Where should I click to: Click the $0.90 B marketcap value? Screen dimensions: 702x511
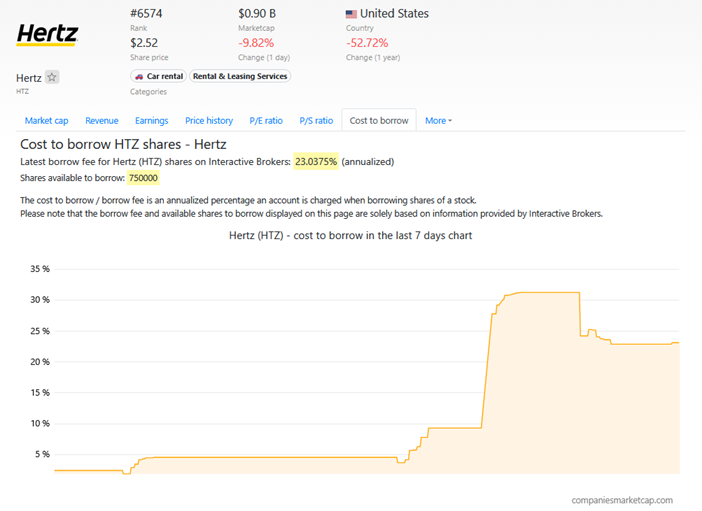point(257,14)
